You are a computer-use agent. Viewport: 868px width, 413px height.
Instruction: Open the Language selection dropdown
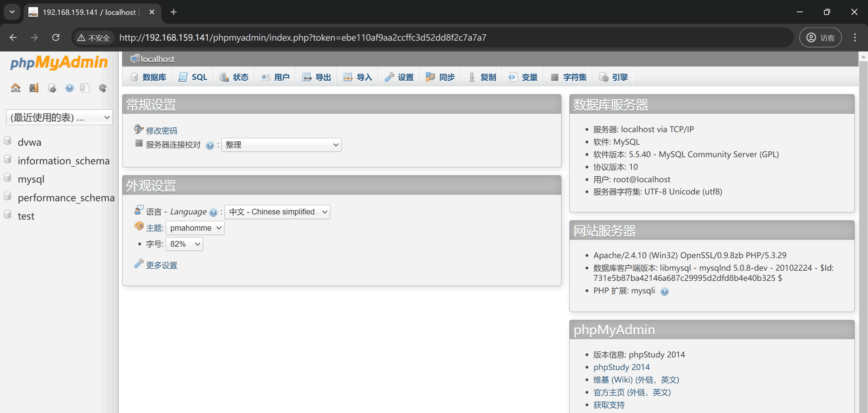point(277,211)
